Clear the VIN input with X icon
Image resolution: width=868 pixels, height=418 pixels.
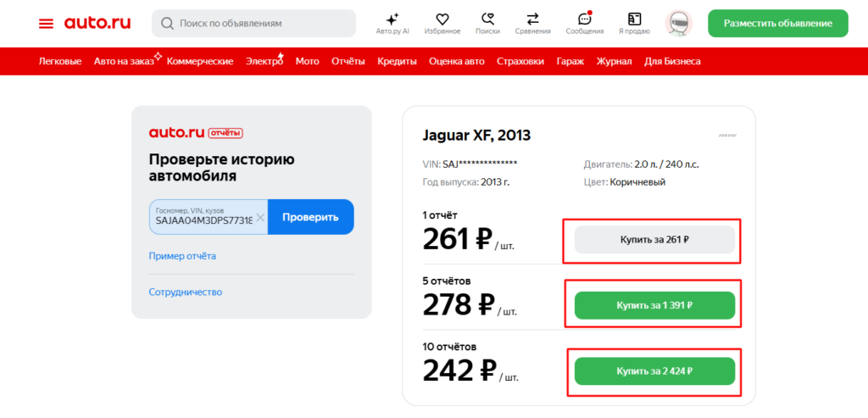coord(260,217)
